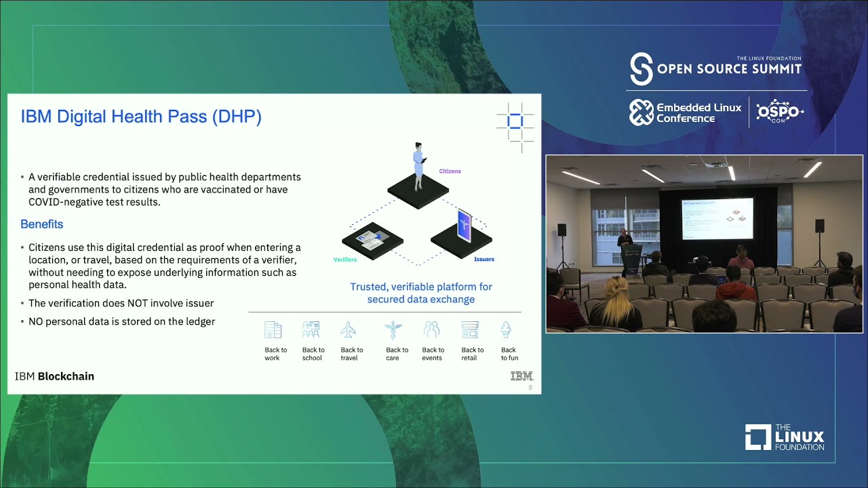Screen dimensions: 868x488
Task: Click the Back to school icon
Action: tap(311, 330)
